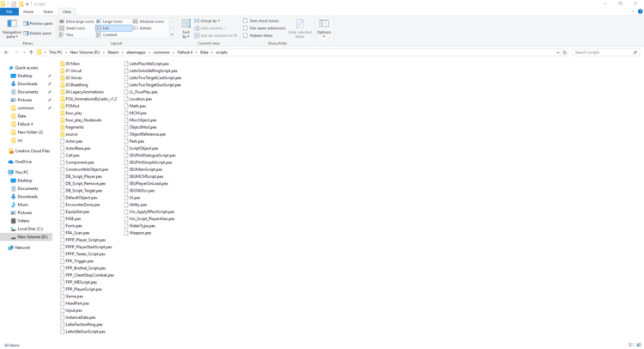Open Network in the navigation pane
Screen dimensions: 644x349
(19, 248)
